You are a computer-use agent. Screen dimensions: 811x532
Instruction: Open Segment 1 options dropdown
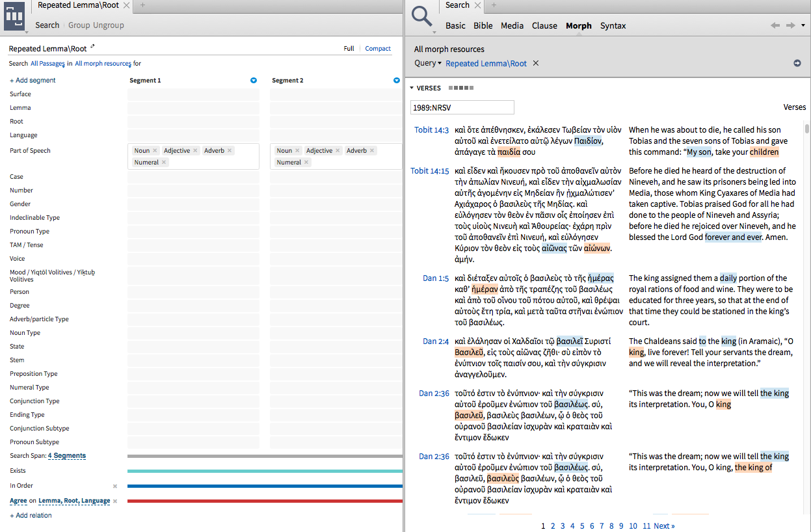pos(254,81)
